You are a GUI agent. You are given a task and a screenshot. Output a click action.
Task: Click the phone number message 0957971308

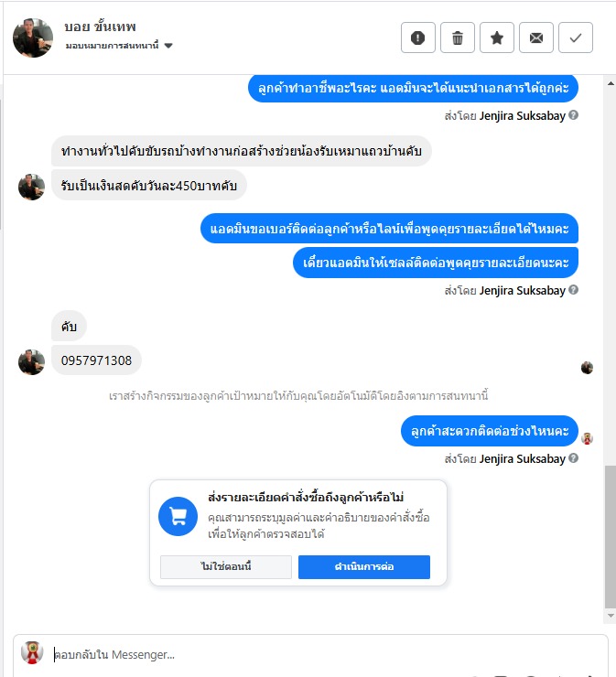click(96, 360)
